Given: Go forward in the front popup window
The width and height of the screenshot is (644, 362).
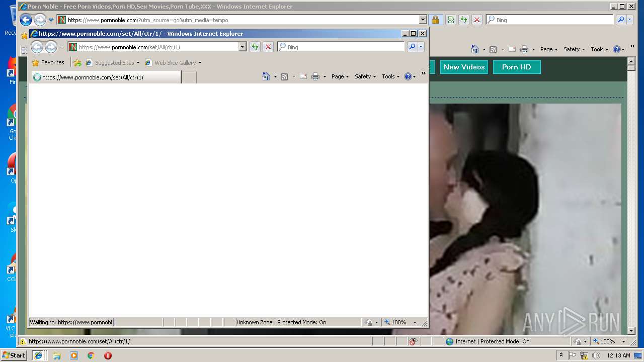Looking at the screenshot, I should pyautogui.click(x=51, y=47).
